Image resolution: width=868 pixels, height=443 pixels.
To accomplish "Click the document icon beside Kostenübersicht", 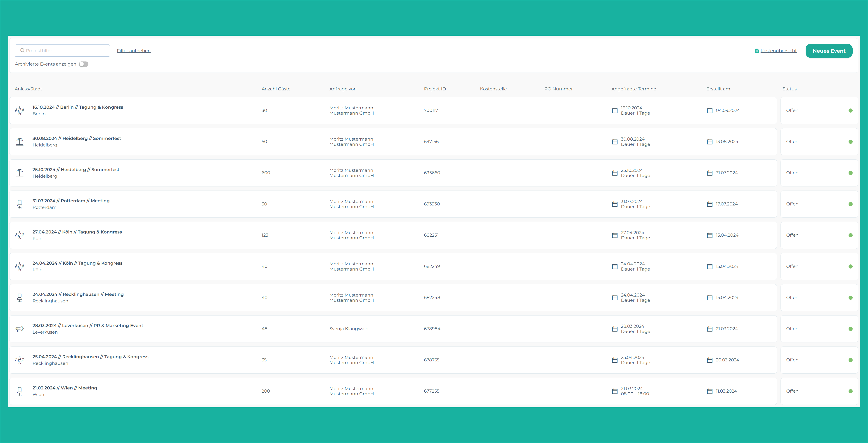I will (x=757, y=51).
